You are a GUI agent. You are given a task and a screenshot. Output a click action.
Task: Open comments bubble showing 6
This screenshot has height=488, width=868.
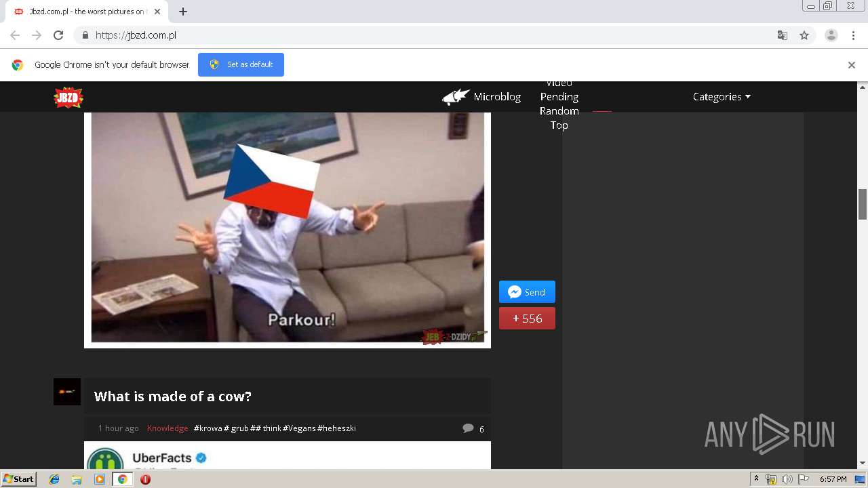473,428
